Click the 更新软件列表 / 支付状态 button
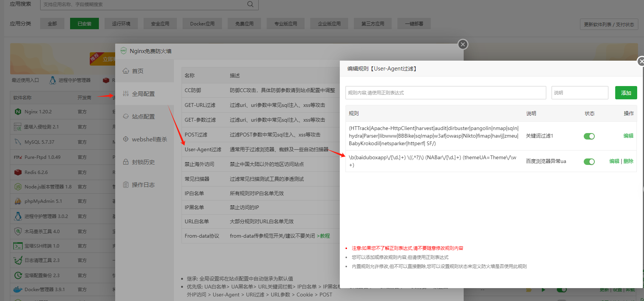The image size is (644, 301). click(x=609, y=24)
